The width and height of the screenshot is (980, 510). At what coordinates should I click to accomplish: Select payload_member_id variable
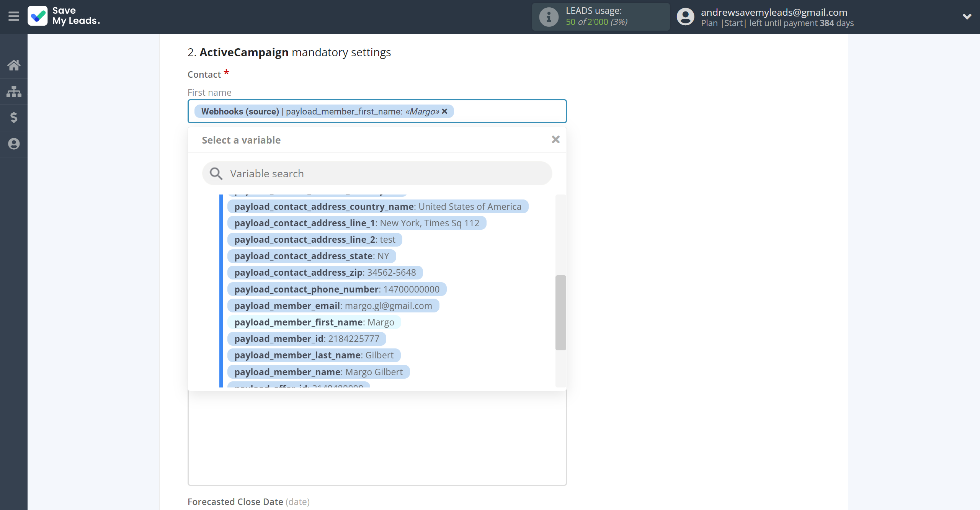(x=307, y=339)
